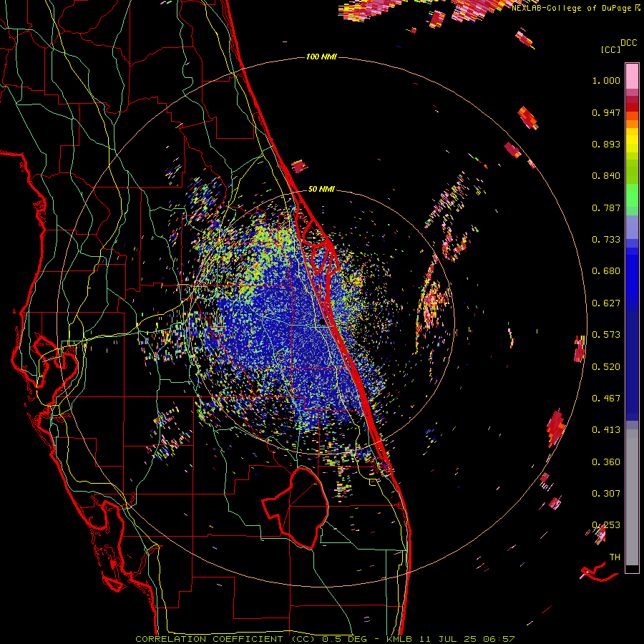Click the 0.893 value on the color scale
This screenshot has height=644, width=644.
[x=606, y=144]
